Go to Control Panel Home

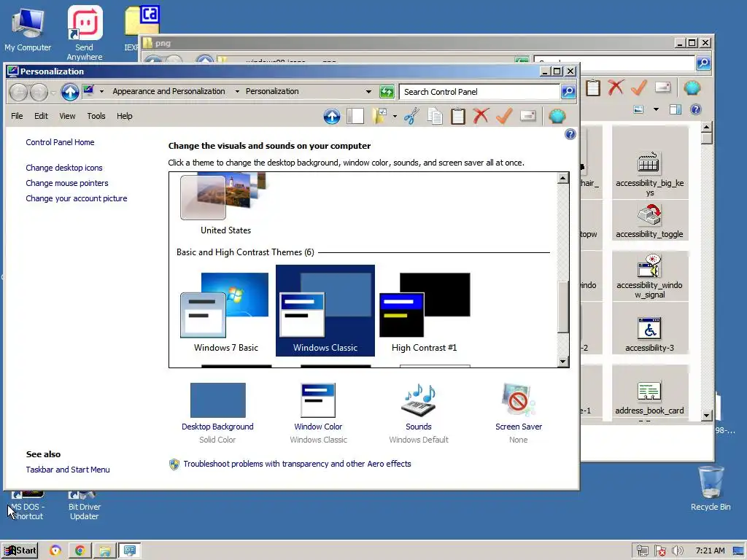[60, 142]
